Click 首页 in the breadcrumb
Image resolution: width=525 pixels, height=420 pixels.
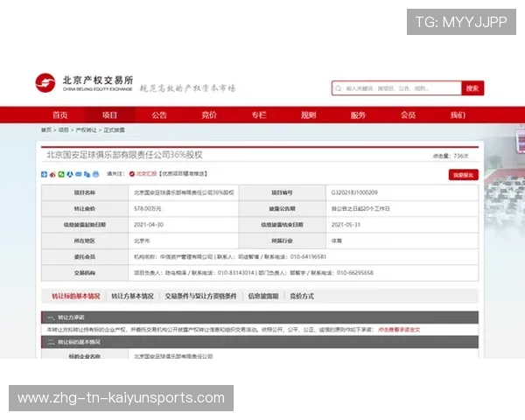46,130
